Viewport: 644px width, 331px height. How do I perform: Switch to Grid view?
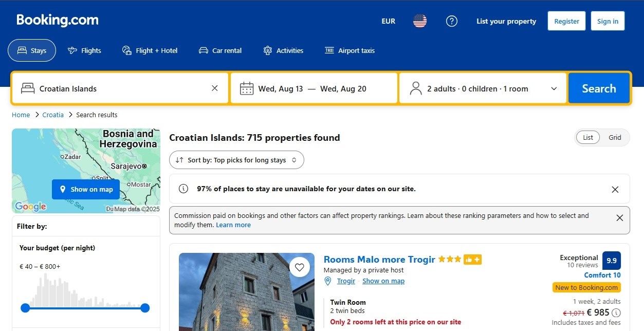click(615, 137)
